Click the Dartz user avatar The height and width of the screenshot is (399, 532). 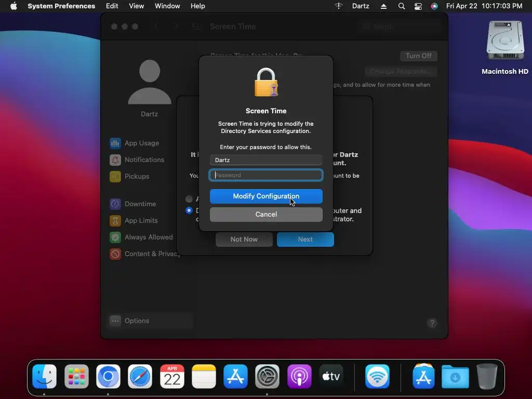[x=150, y=83]
